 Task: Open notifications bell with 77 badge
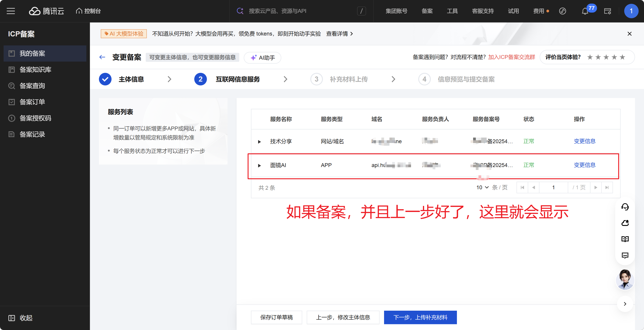click(585, 11)
